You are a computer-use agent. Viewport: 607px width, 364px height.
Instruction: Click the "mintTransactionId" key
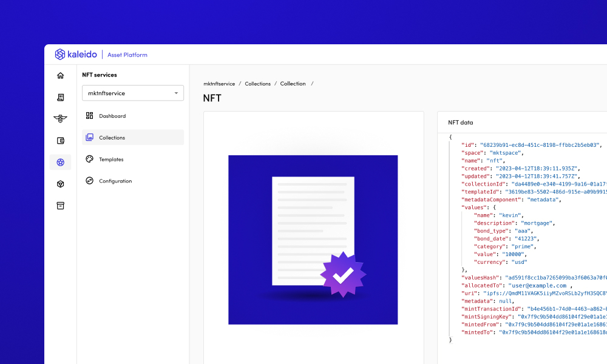coord(491,309)
